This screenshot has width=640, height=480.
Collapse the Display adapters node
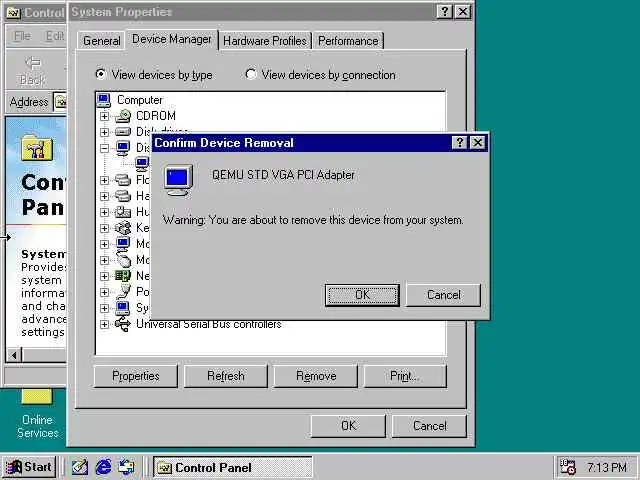pyautogui.click(x=104, y=148)
